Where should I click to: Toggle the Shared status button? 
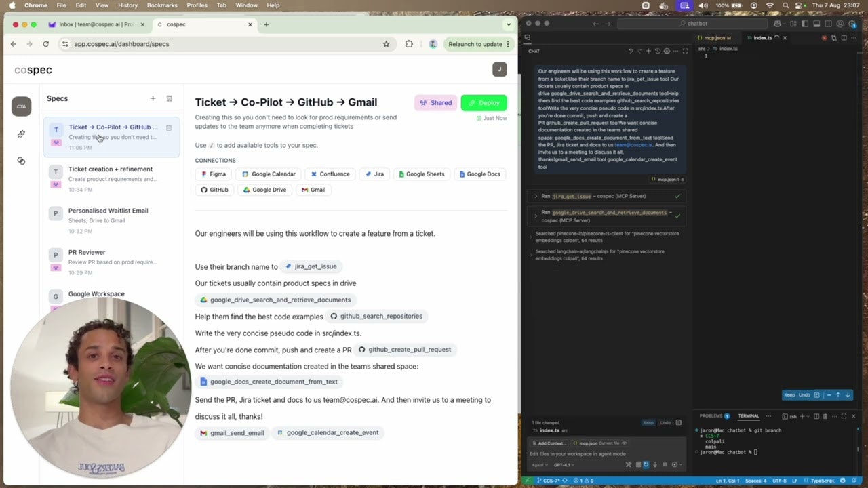435,103
